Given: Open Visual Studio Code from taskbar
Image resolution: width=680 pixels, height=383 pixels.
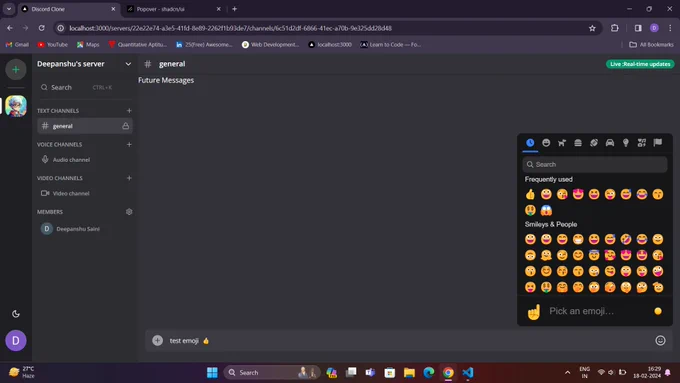Looking at the screenshot, I should [468, 373].
